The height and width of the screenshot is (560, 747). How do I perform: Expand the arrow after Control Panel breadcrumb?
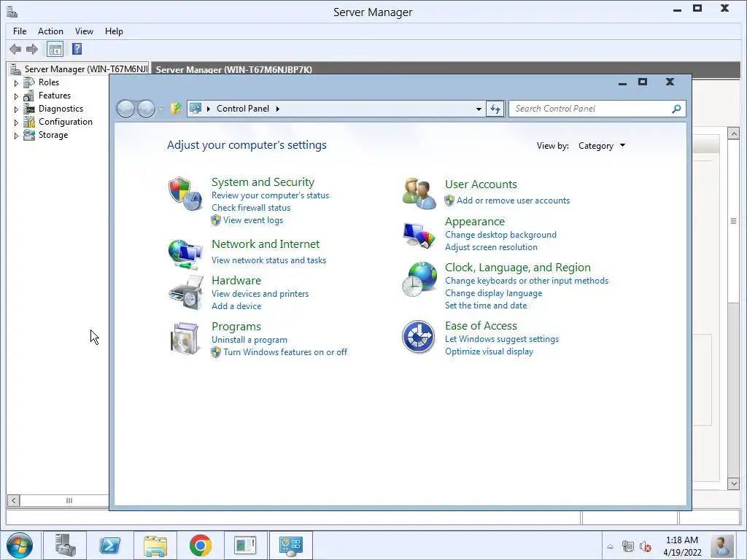tap(278, 109)
